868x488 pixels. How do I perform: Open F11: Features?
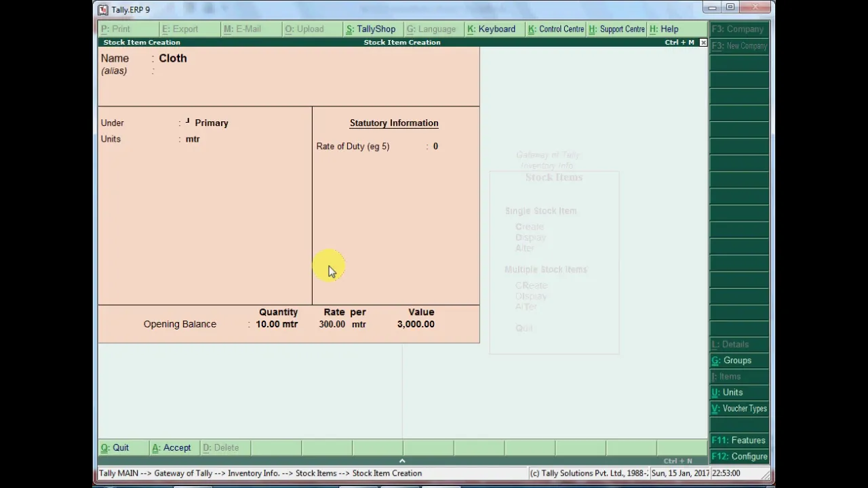point(739,441)
